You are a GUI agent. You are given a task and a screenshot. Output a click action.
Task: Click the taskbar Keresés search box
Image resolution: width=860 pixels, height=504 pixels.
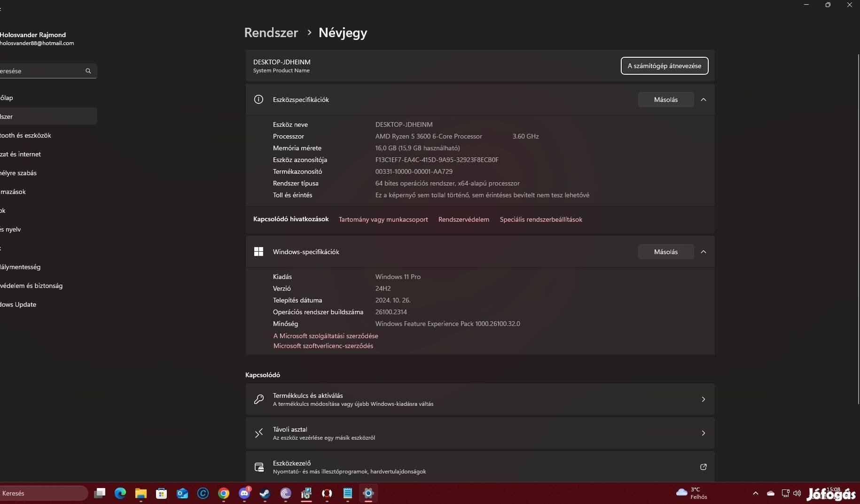43,493
